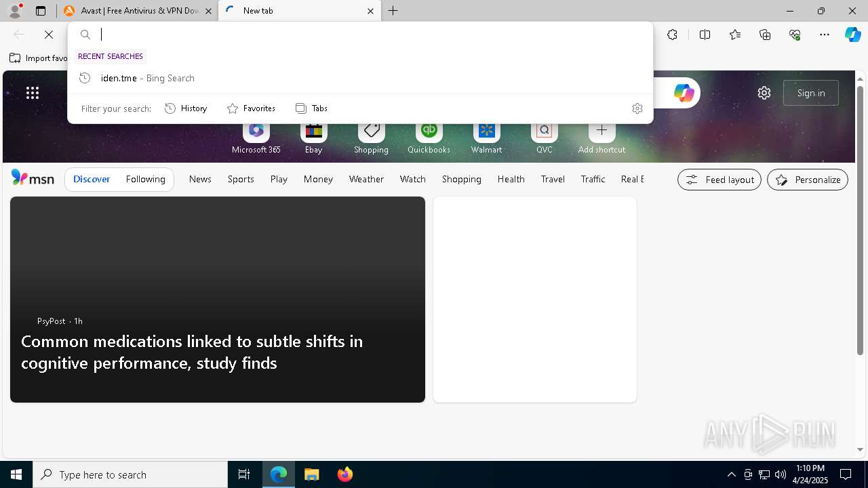
Task: Stop loading the page
Action: tap(49, 34)
